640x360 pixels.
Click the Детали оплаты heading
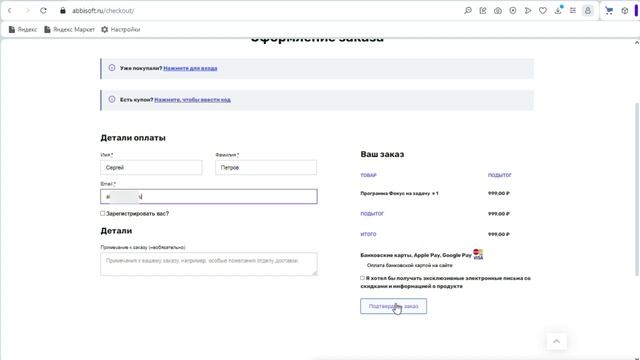tap(133, 138)
